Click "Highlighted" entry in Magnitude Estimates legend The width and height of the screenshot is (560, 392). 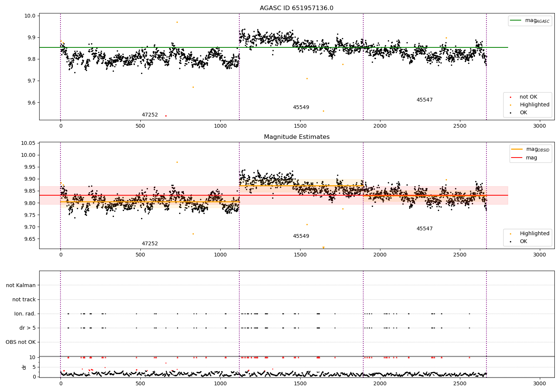(535, 234)
